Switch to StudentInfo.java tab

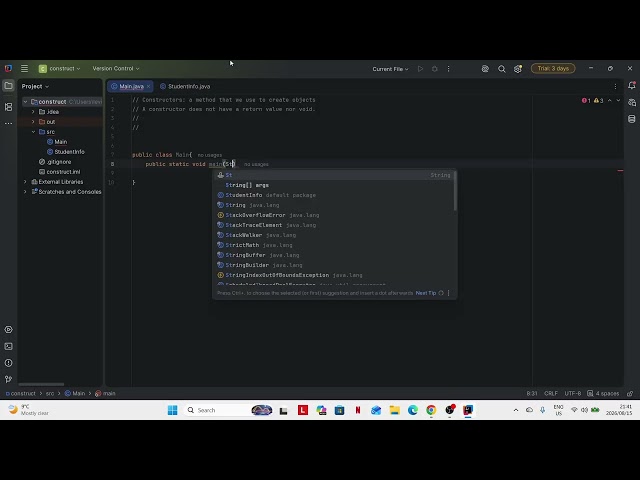185,86
